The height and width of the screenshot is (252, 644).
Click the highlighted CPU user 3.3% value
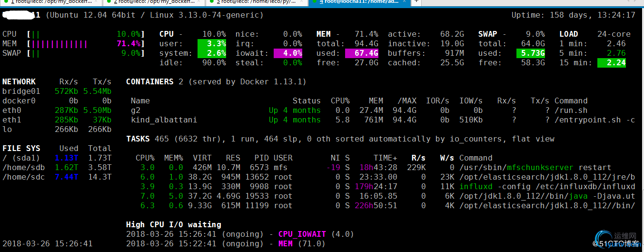tap(212, 44)
